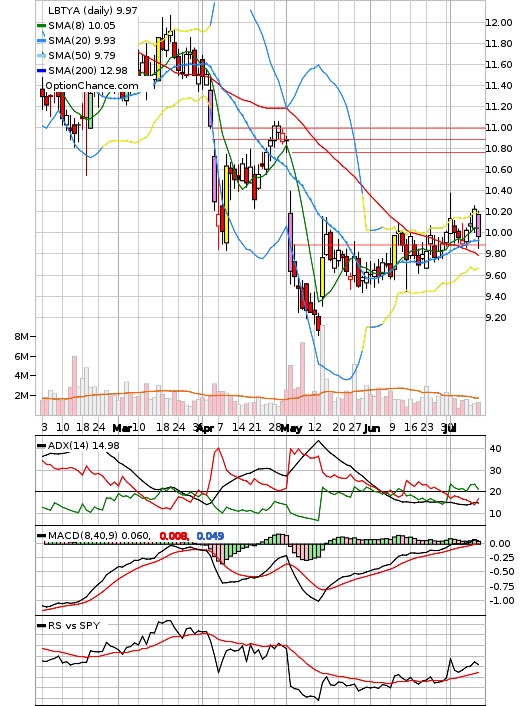Viewport: 526px width, 706px height.
Task: Click the RS vs SPY panel label
Action: point(74,626)
